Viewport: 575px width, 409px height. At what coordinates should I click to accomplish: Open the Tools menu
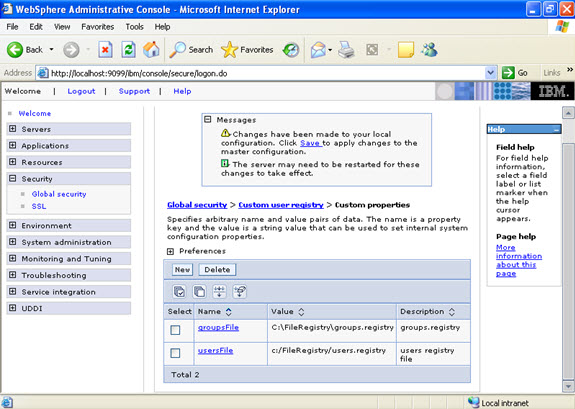point(135,27)
